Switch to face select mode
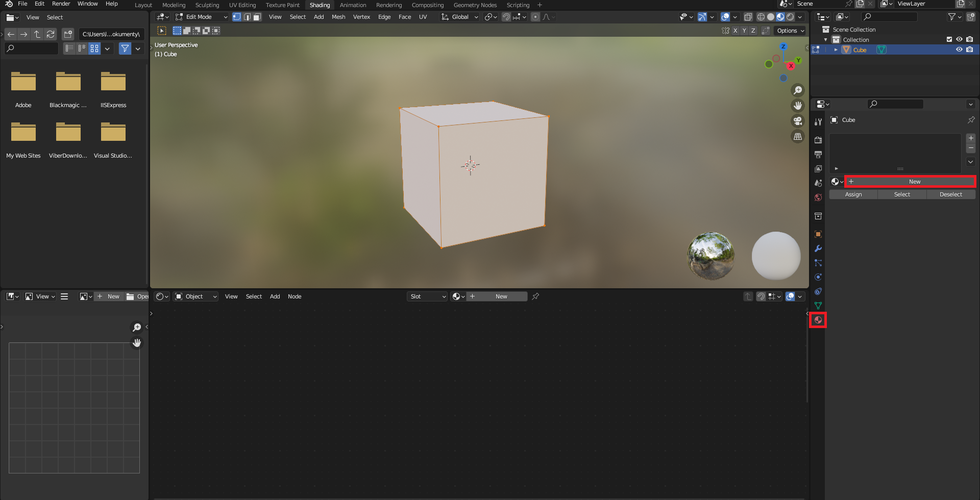980x500 pixels. pyautogui.click(x=257, y=17)
